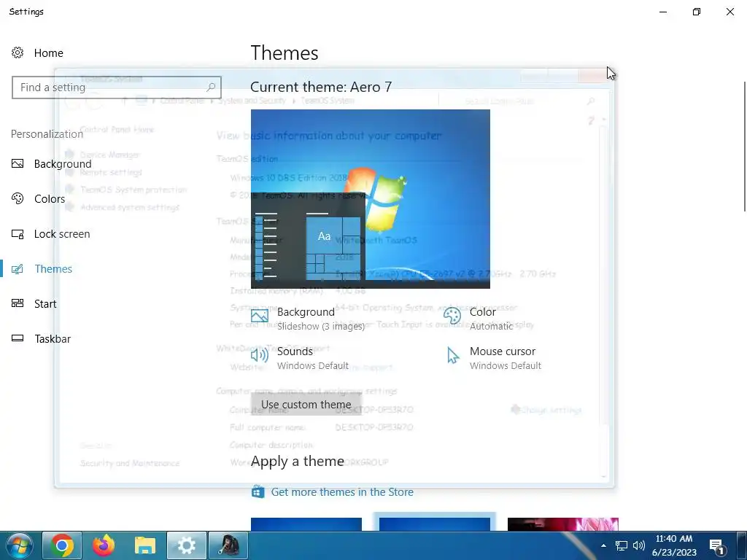Click the Settings window scrollbar
Image resolution: width=747 pixels, height=560 pixels.
tap(745, 147)
